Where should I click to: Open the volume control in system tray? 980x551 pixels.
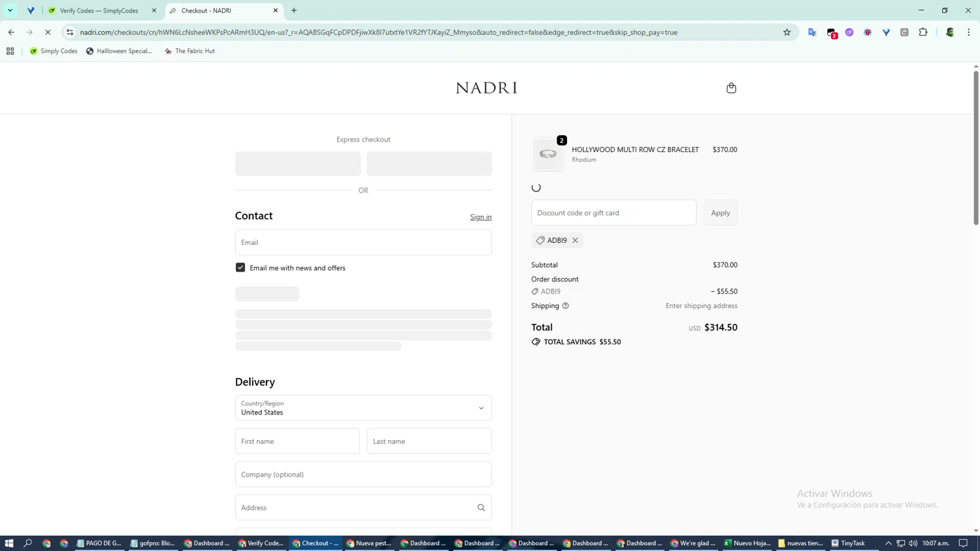pos(913,543)
